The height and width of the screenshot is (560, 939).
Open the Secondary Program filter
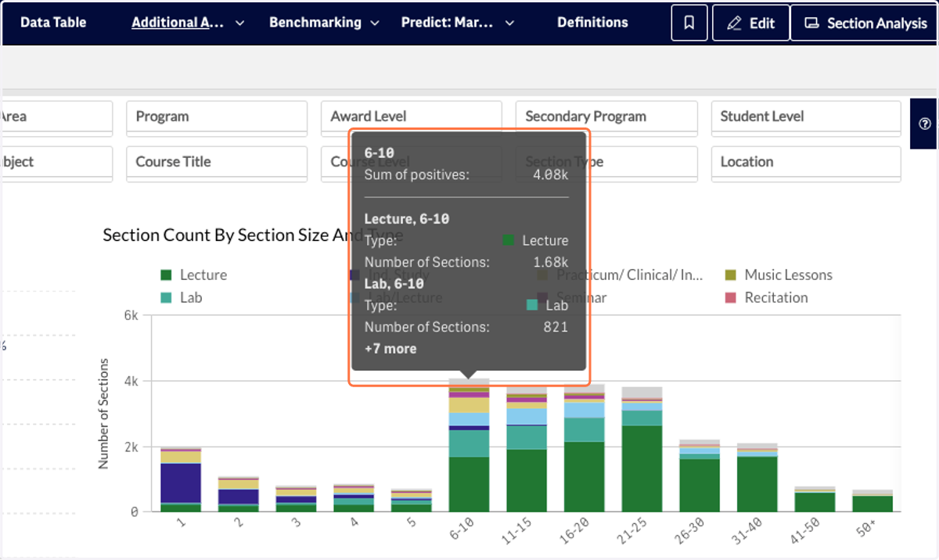click(606, 117)
